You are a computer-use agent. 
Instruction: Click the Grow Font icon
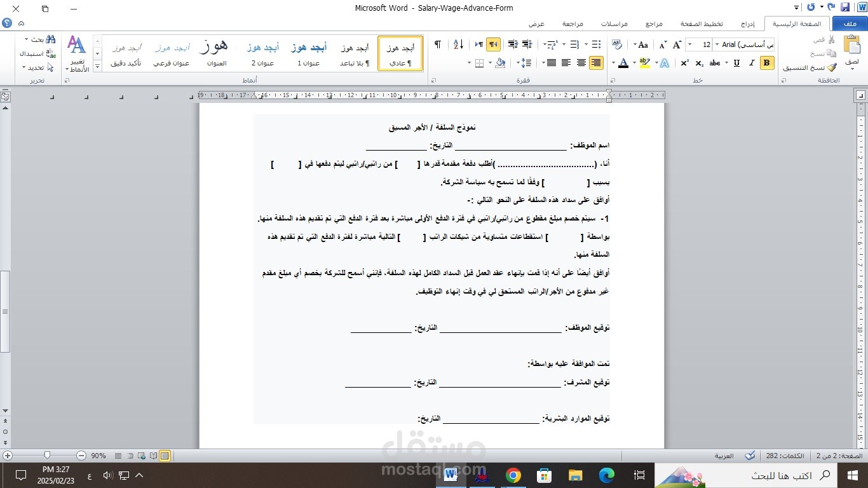677,44
